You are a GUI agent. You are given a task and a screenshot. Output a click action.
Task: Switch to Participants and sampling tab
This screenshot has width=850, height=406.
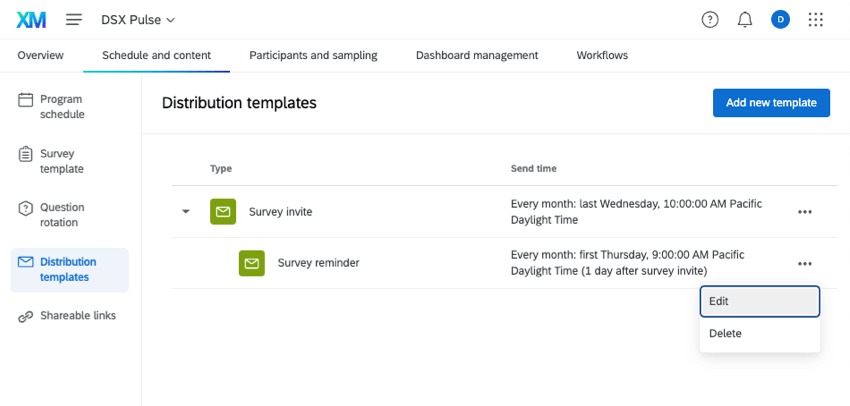[x=313, y=56]
